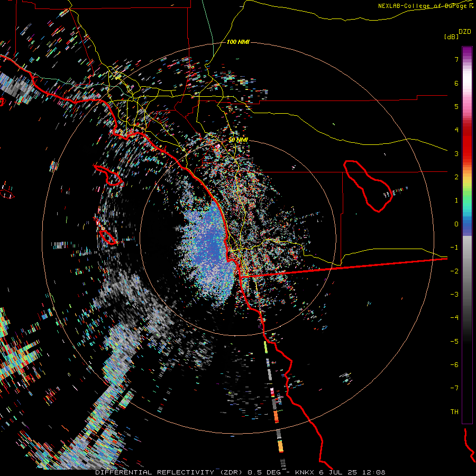Click the "5" value on the dB scale
476x476 pixels.
(x=456, y=106)
